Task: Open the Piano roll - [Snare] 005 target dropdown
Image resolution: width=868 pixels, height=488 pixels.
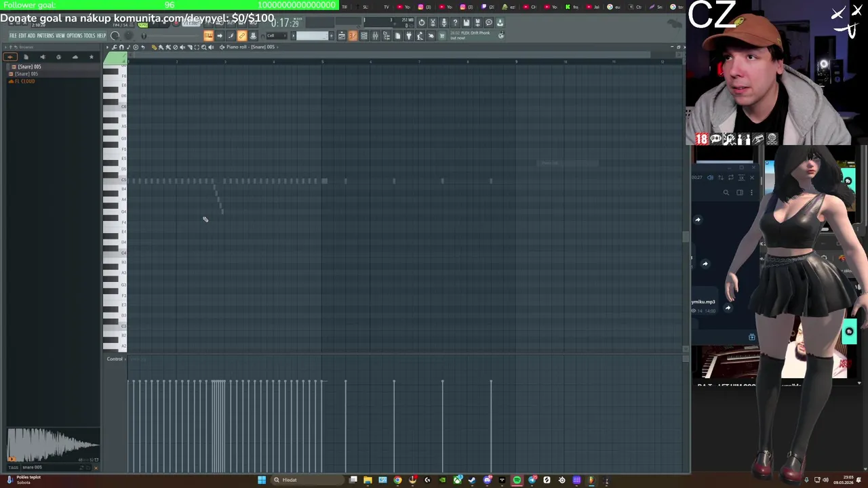Action: coord(250,47)
